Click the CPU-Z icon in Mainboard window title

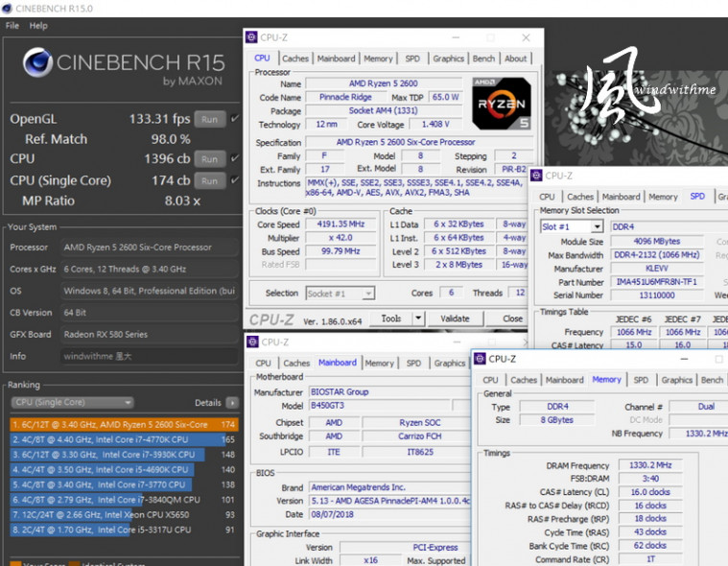click(x=252, y=342)
